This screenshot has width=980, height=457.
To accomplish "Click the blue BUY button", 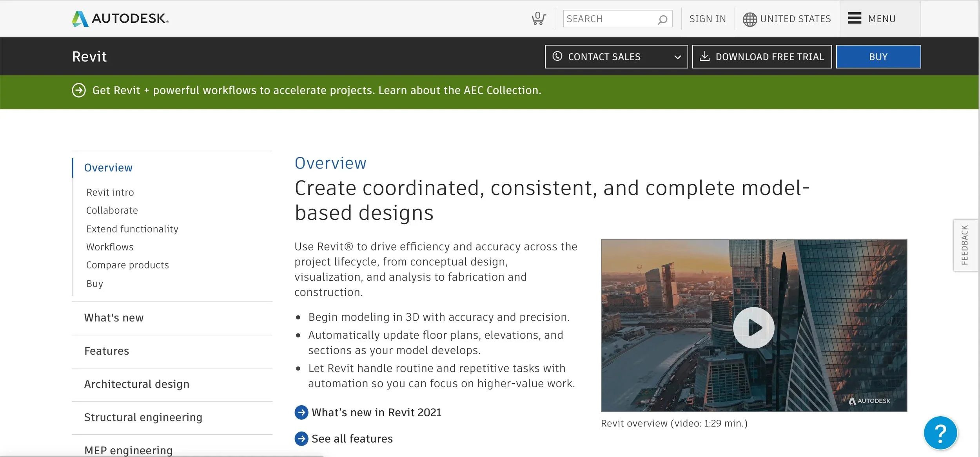I will (878, 57).
